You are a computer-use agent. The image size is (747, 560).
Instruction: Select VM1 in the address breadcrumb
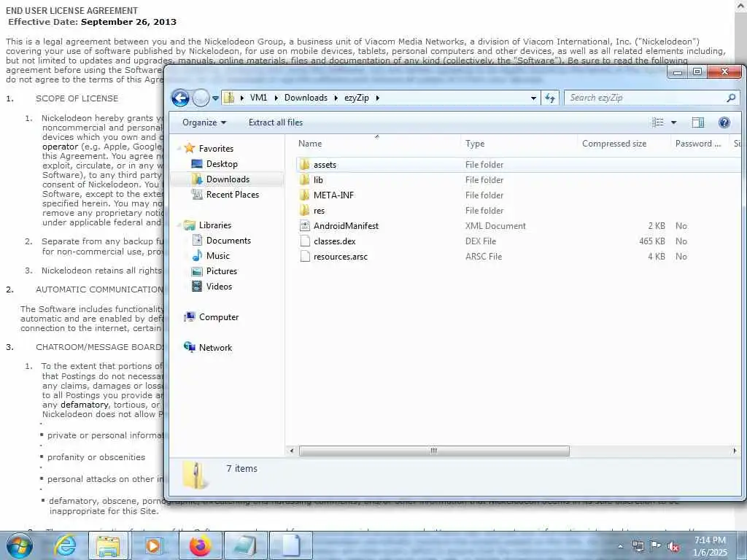point(258,98)
